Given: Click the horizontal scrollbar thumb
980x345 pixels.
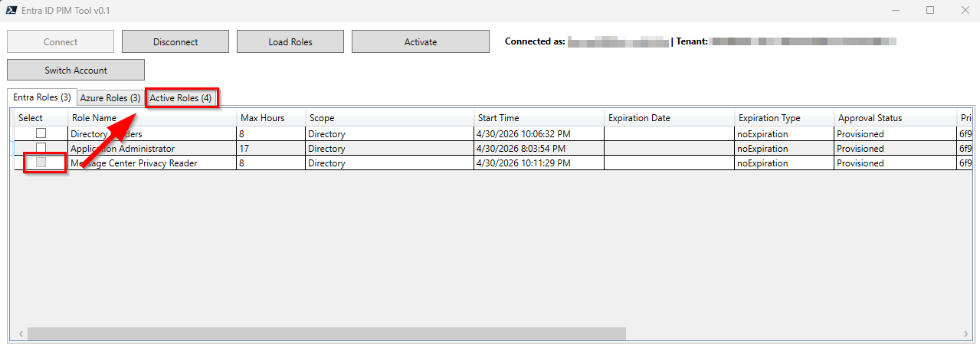Looking at the screenshot, I should click(327, 334).
